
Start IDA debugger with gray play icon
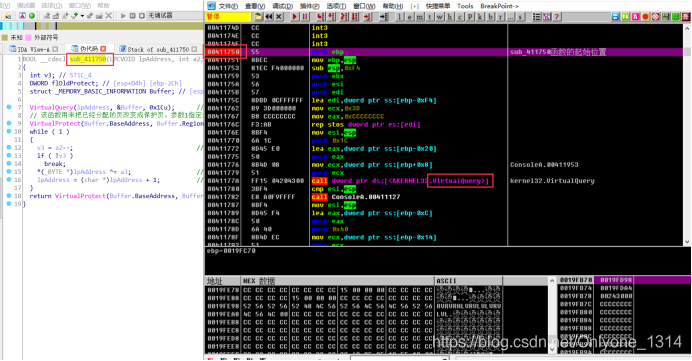coord(123,15)
